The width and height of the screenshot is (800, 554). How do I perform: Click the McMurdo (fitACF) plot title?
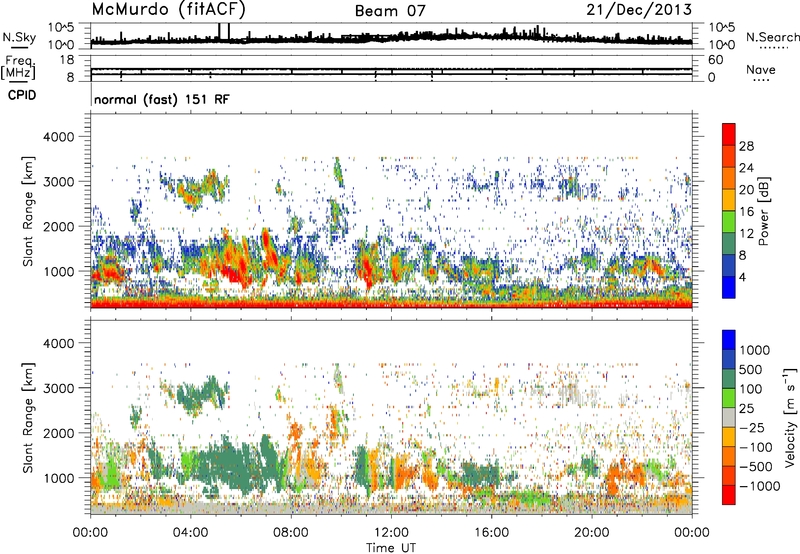point(168,10)
